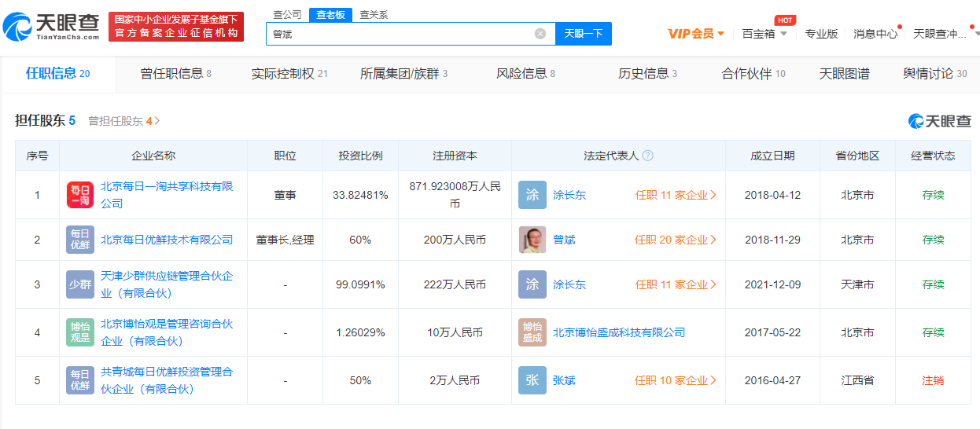
Task: Expand 曾担任股东 4 list
Action: 124,121
